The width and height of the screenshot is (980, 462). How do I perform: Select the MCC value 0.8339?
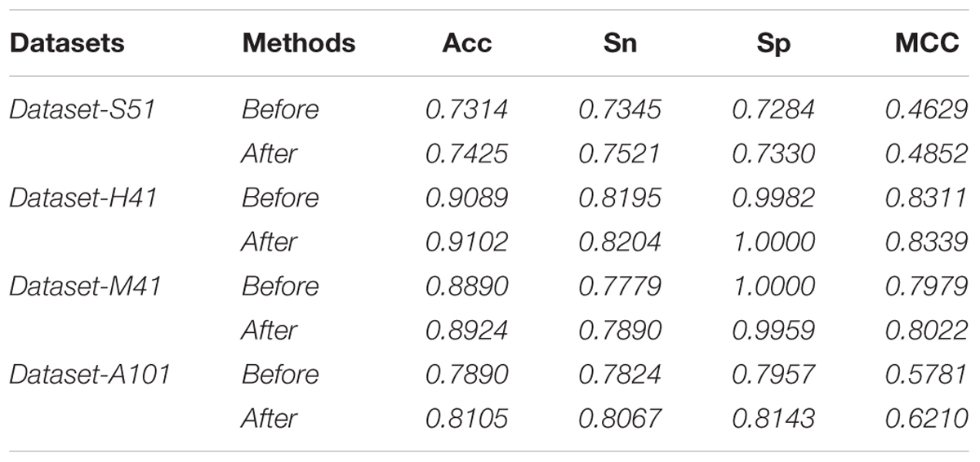(927, 242)
